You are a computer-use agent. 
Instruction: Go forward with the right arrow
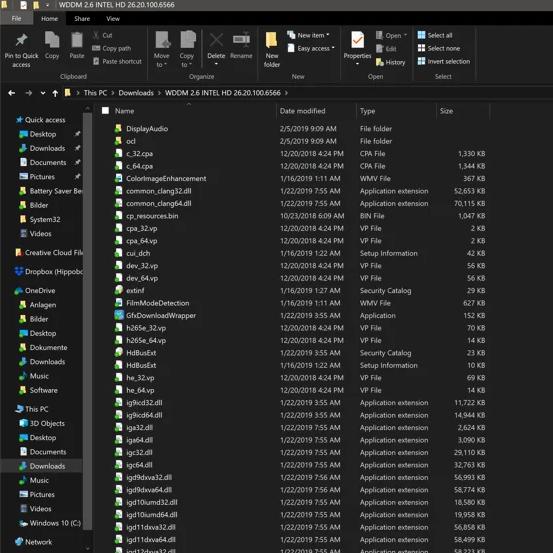29,93
